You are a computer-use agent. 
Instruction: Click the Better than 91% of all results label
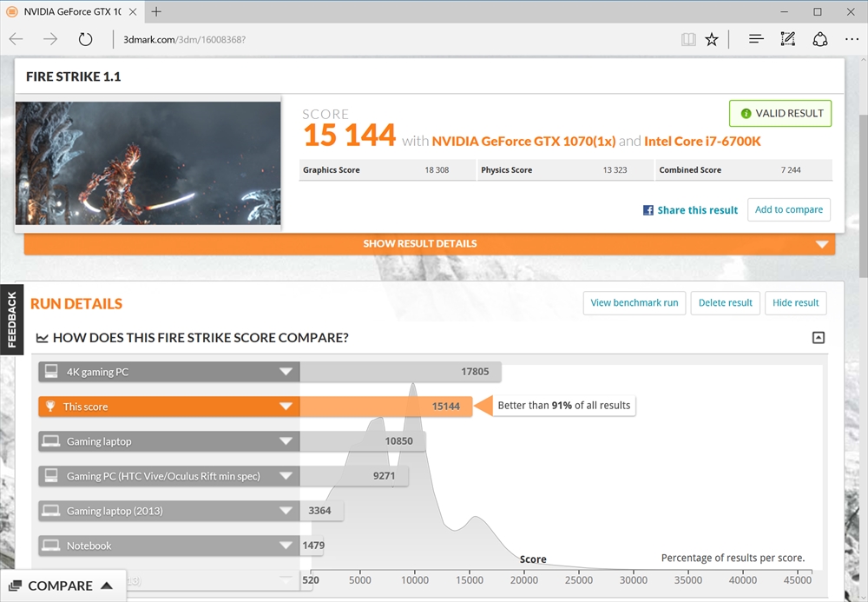(564, 406)
